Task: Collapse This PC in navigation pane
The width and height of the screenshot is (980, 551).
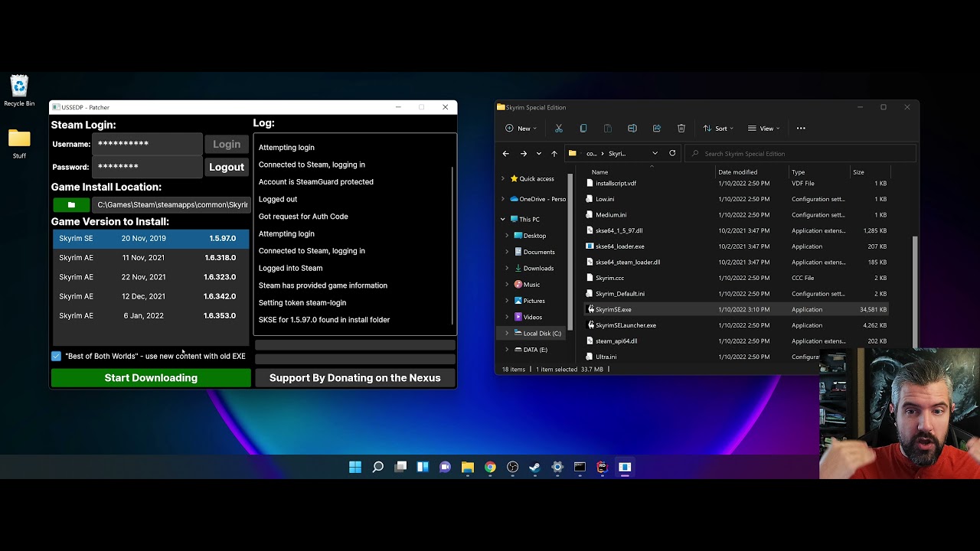Action: click(x=503, y=219)
